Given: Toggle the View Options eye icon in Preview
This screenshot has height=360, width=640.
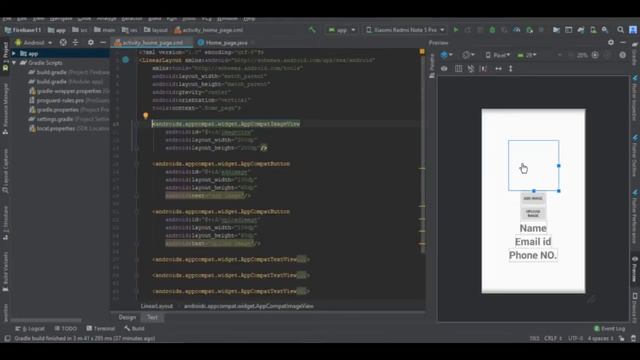Looking at the screenshot, I should (x=444, y=69).
